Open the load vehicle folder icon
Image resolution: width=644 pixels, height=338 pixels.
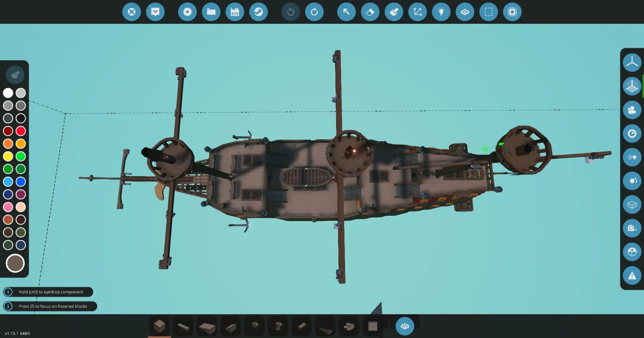(211, 12)
